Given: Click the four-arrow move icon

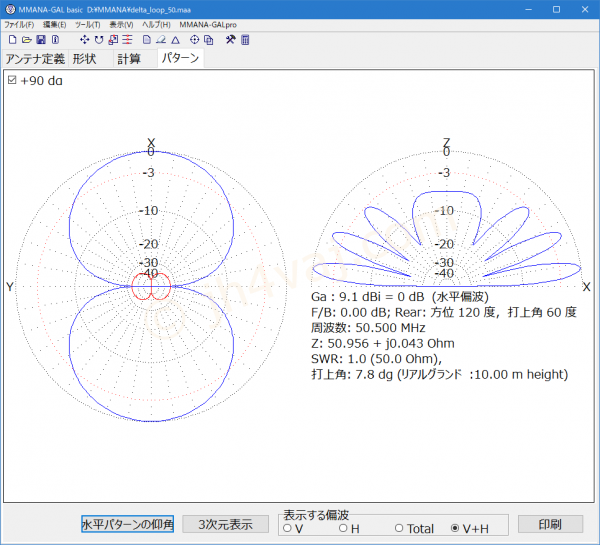Looking at the screenshot, I should 84,40.
